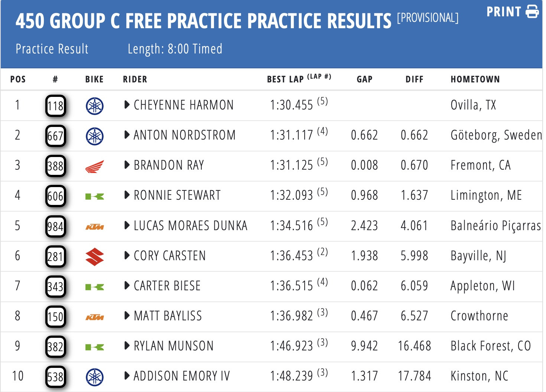This screenshot has height=392, width=546.
Task: Click the PRINT text link
Action: coord(504,12)
